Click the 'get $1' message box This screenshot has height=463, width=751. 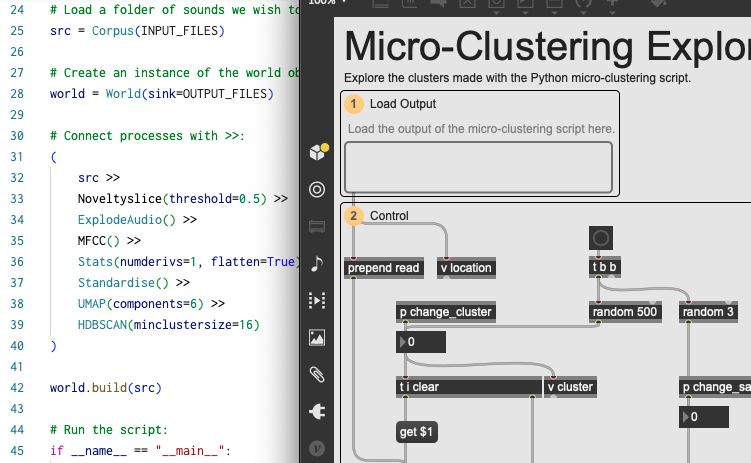coord(416,432)
